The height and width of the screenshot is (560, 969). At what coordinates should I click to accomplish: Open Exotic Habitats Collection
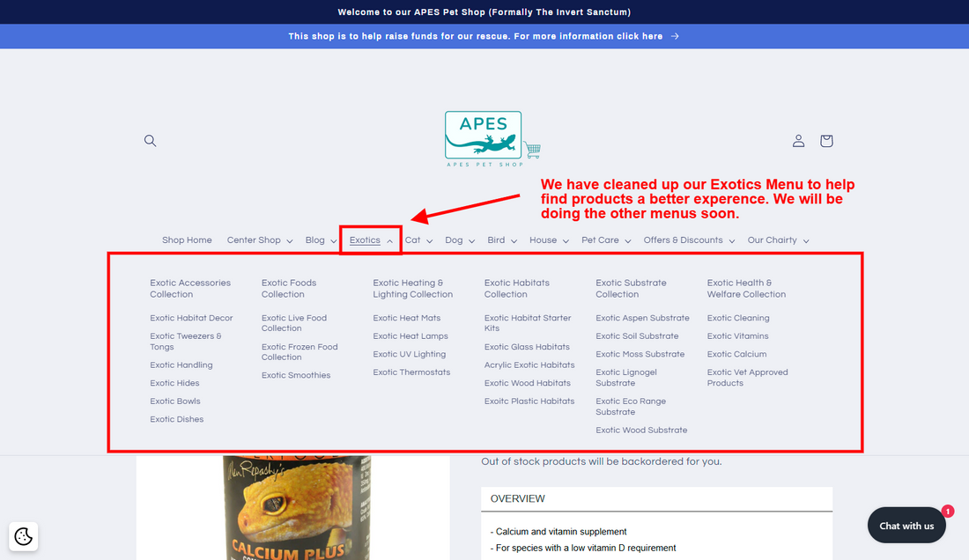(516, 288)
